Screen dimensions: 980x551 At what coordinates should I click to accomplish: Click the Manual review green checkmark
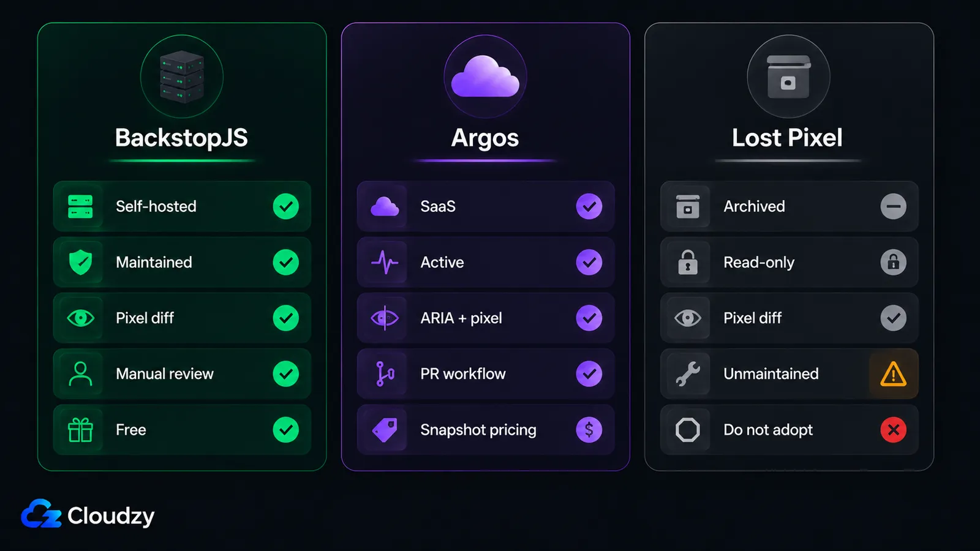pos(286,373)
